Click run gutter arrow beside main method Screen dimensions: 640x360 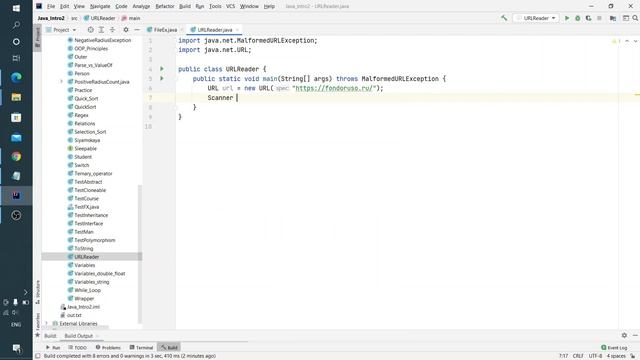(x=162, y=78)
